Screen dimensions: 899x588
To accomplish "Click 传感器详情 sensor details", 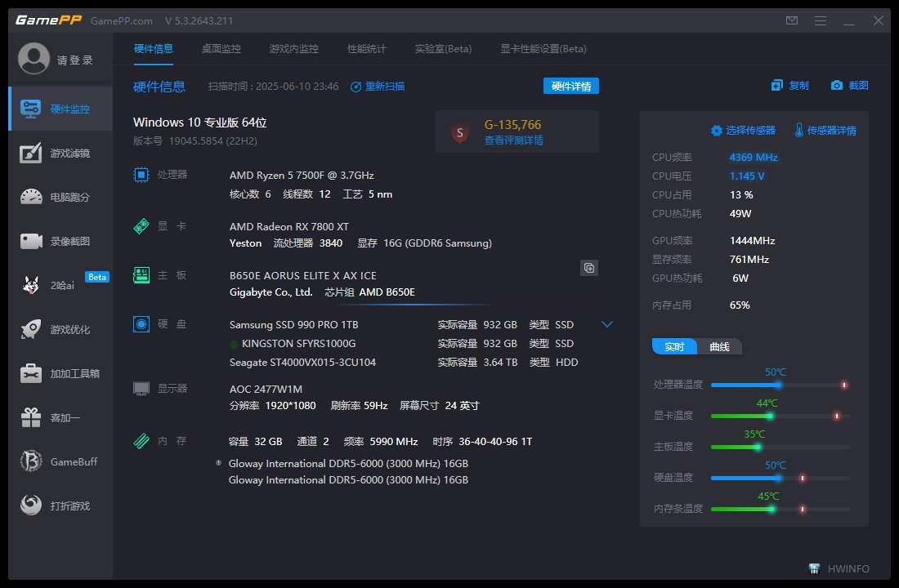I will coord(825,130).
